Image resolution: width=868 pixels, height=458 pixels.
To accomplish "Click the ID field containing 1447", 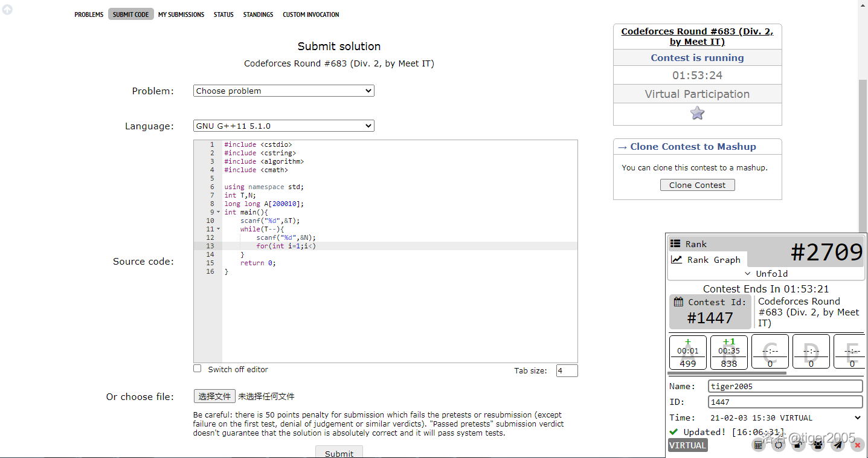I will pos(785,402).
